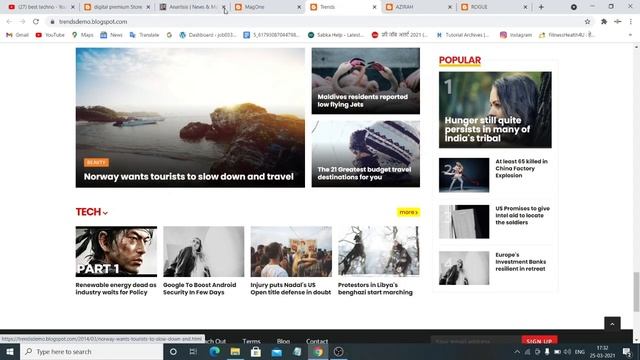Viewport: 640px width, 360px height.
Task: Open Task View in the taskbar
Action: tap(193, 351)
